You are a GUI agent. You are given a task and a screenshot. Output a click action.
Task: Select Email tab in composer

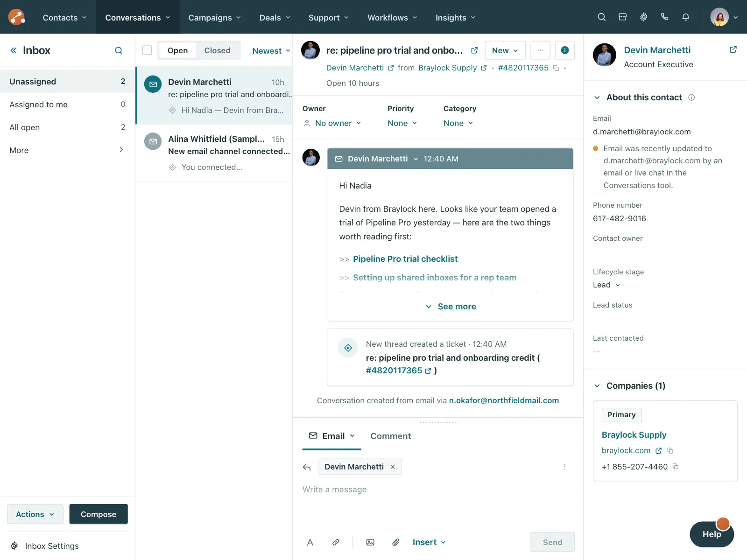(x=332, y=436)
